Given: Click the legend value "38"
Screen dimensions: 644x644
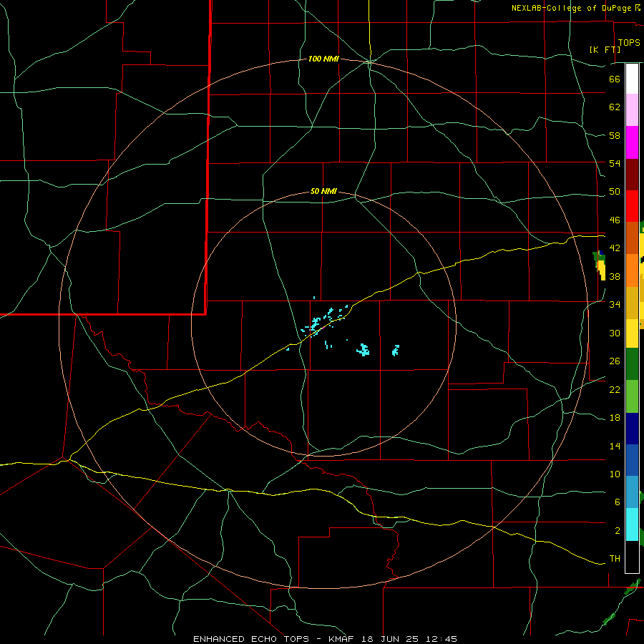Looking at the screenshot, I should pyautogui.click(x=615, y=276).
